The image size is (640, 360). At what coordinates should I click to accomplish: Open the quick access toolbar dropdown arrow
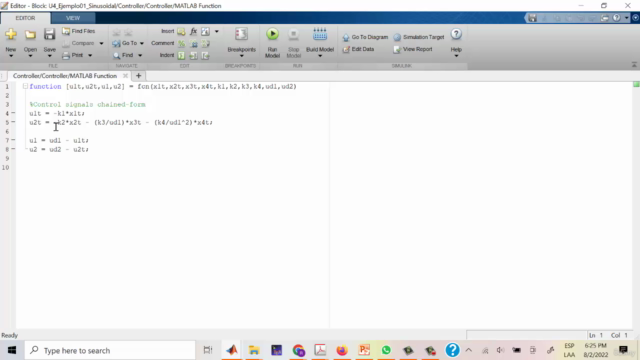[x=627, y=18]
